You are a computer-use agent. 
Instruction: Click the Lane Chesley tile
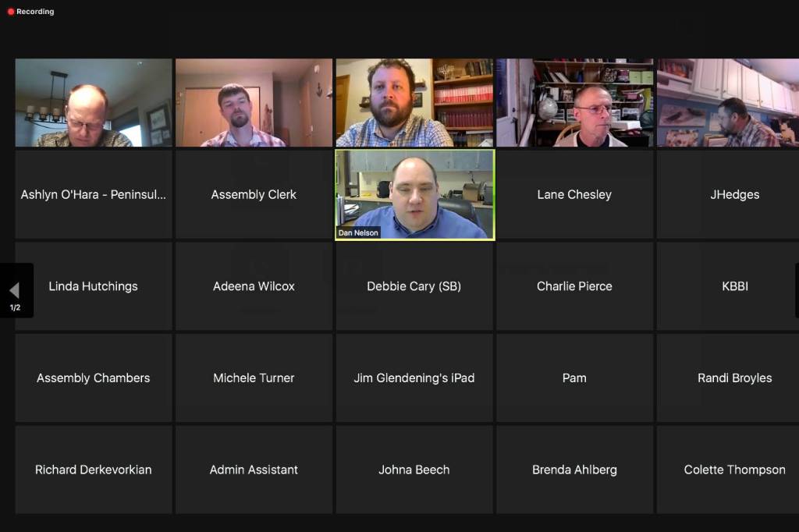574,195
